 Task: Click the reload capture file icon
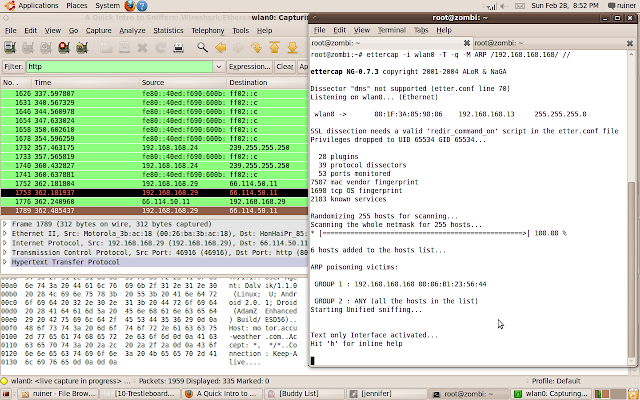tap(160, 47)
